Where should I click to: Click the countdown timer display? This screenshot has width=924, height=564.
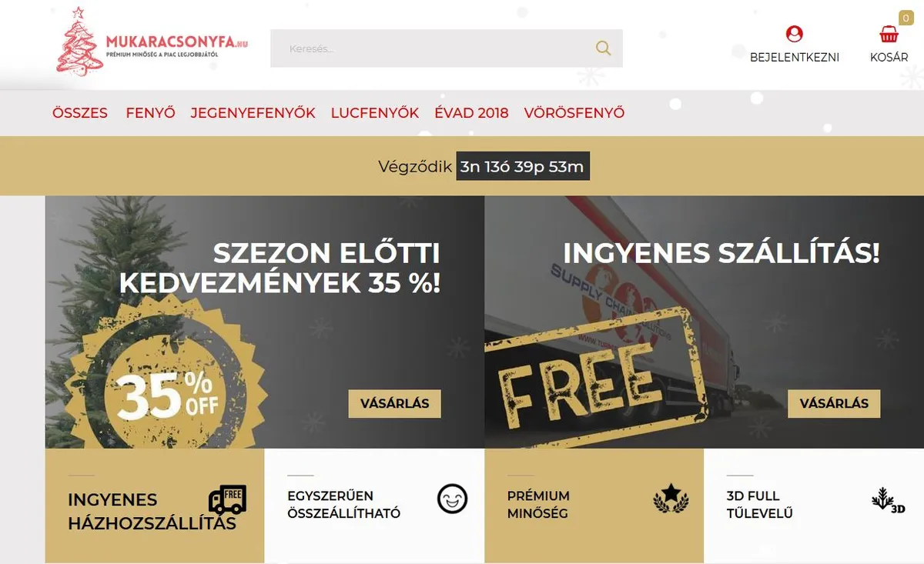tap(523, 166)
